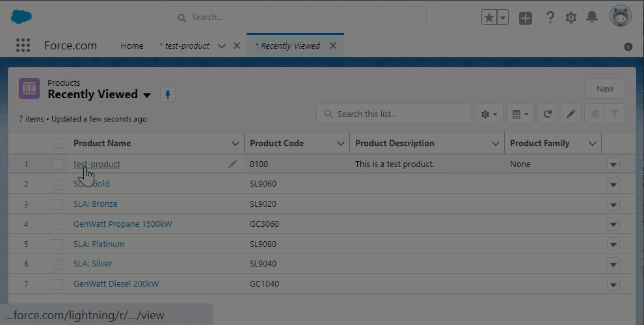Click the global actions plus icon
Viewport: 644px width, 325px height.
526,18
